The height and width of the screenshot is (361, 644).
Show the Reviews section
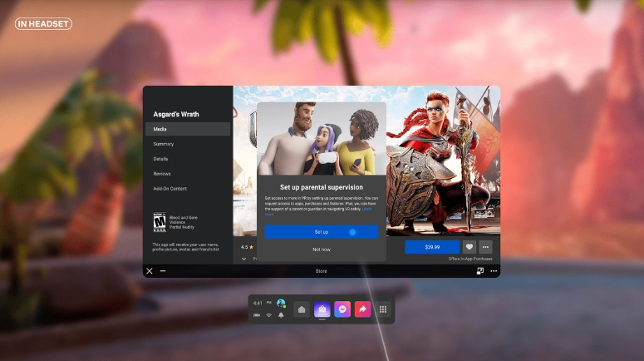point(162,174)
